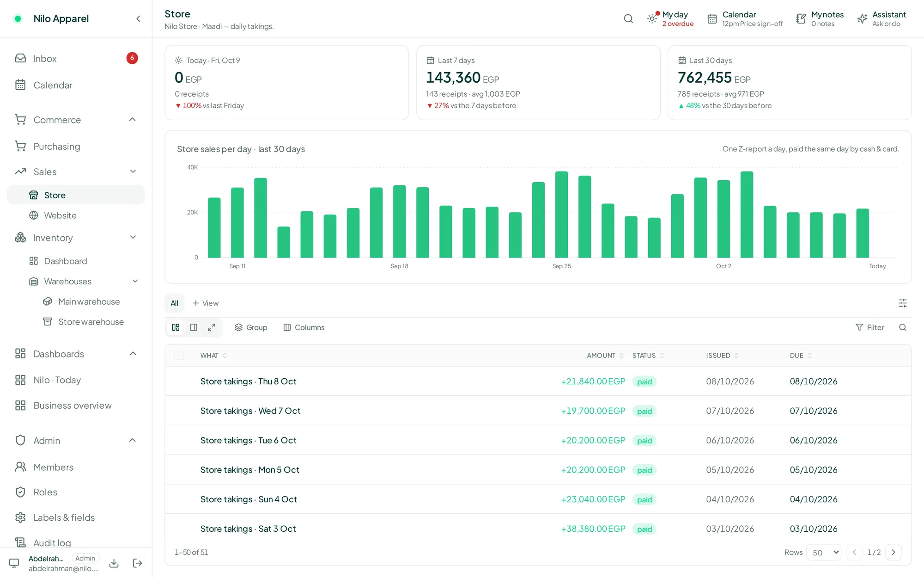Sort by the DUE column header

(801, 356)
